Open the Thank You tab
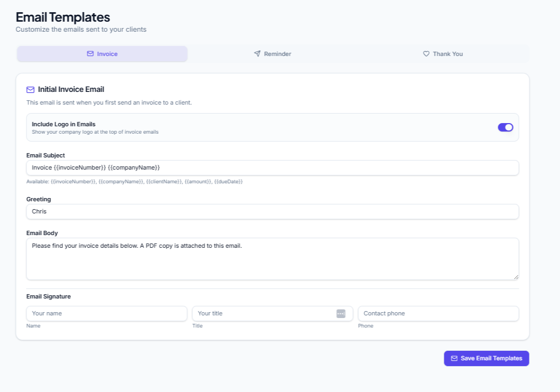 443,53
